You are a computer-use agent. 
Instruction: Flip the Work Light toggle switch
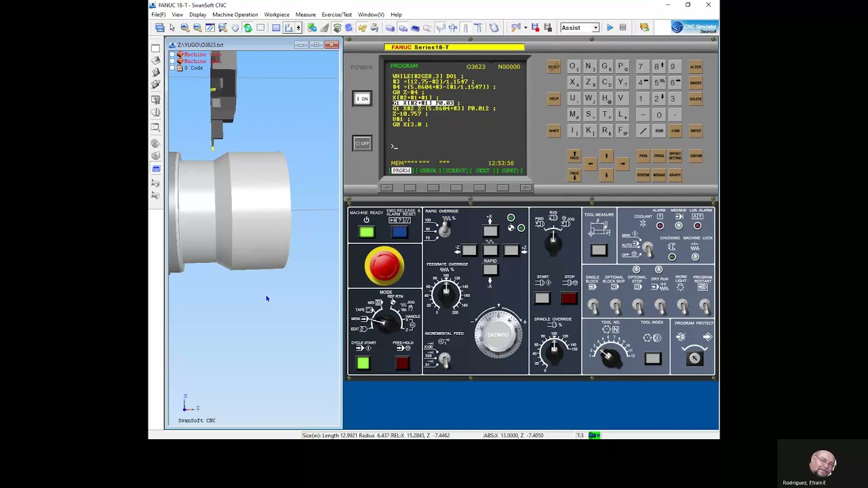click(x=682, y=306)
